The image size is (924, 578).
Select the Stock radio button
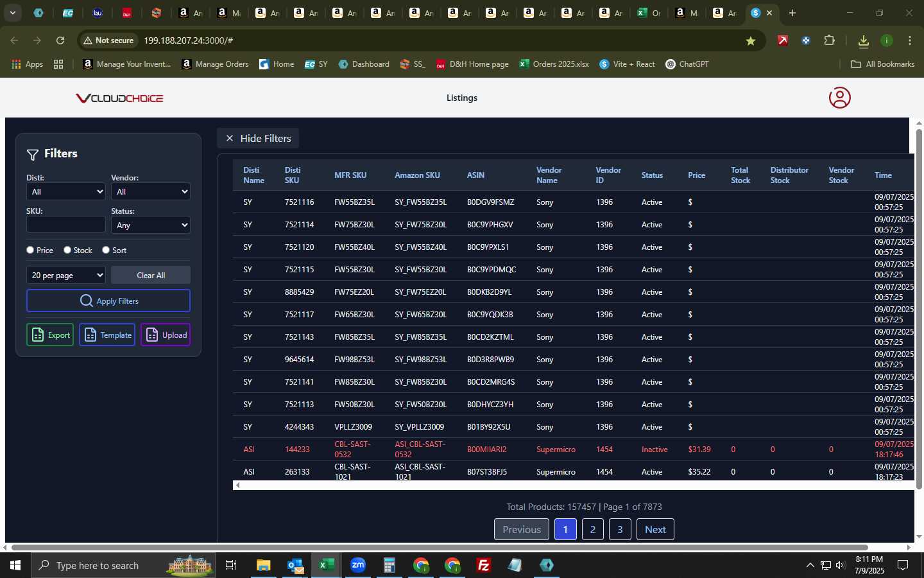[67, 250]
